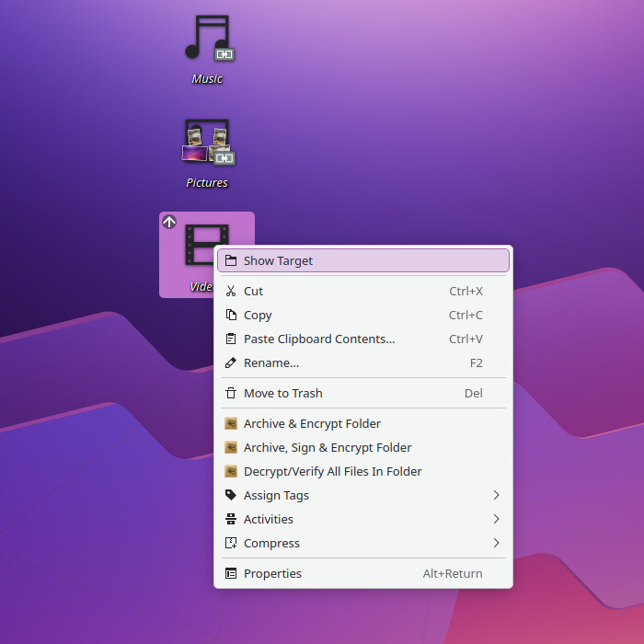Choose Cut in the context menu
The image size is (644, 644).
363,291
